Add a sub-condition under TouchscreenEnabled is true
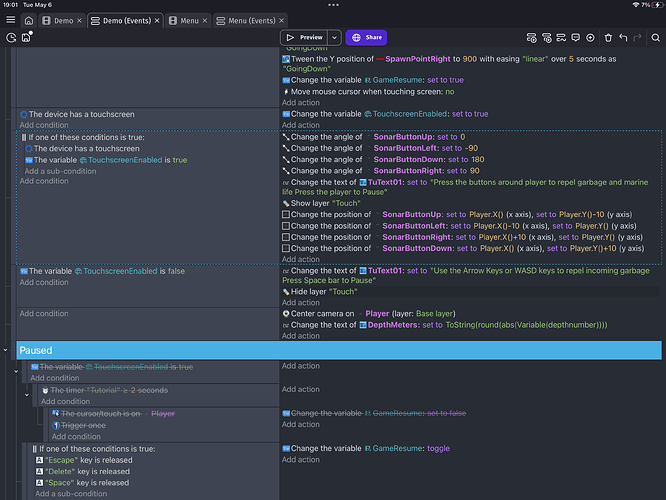 point(60,171)
